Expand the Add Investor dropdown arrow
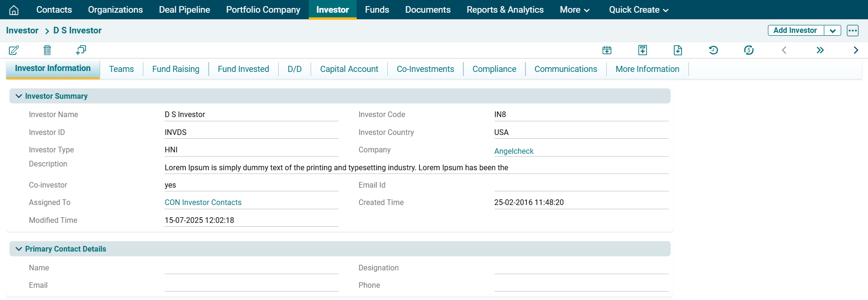The width and height of the screenshot is (868, 300). pyautogui.click(x=832, y=31)
